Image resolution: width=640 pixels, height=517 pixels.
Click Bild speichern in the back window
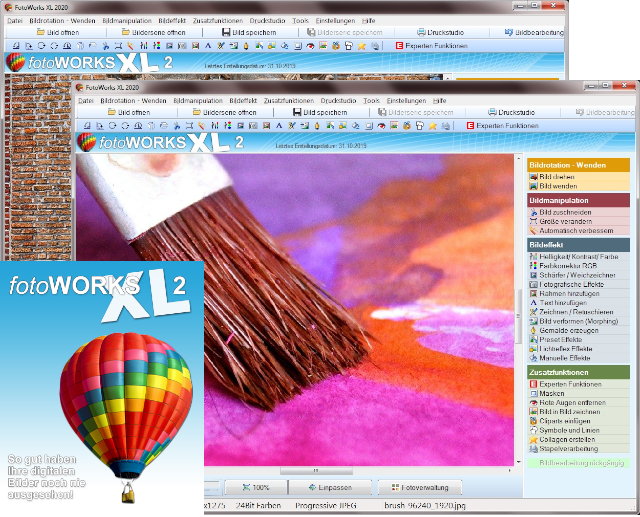[249, 32]
